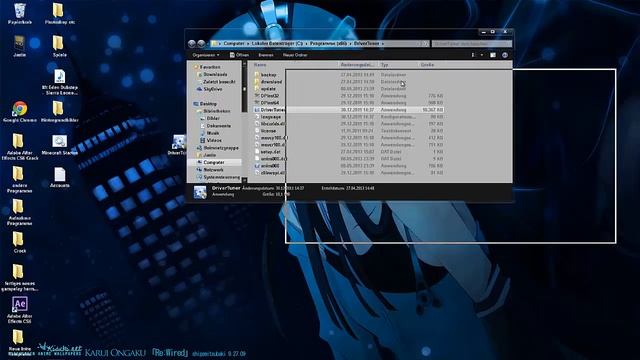640x360 pixels.
Task: Select the Eden Dubstep audio file
Action: (x=60, y=82)
